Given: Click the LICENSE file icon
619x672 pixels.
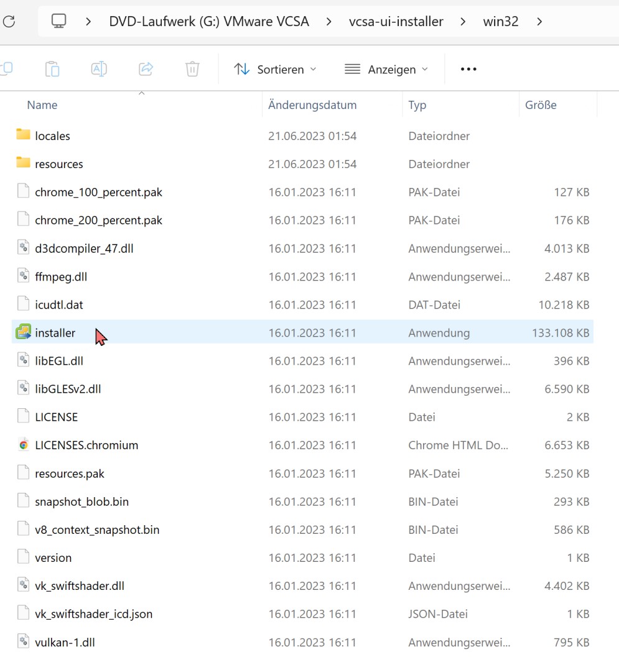Looking at the screenshot, I should tap(24, 416).
